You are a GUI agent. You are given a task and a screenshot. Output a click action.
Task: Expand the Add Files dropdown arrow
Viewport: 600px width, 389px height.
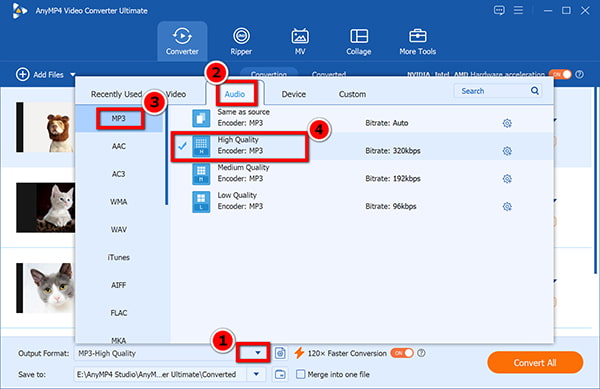73,75
